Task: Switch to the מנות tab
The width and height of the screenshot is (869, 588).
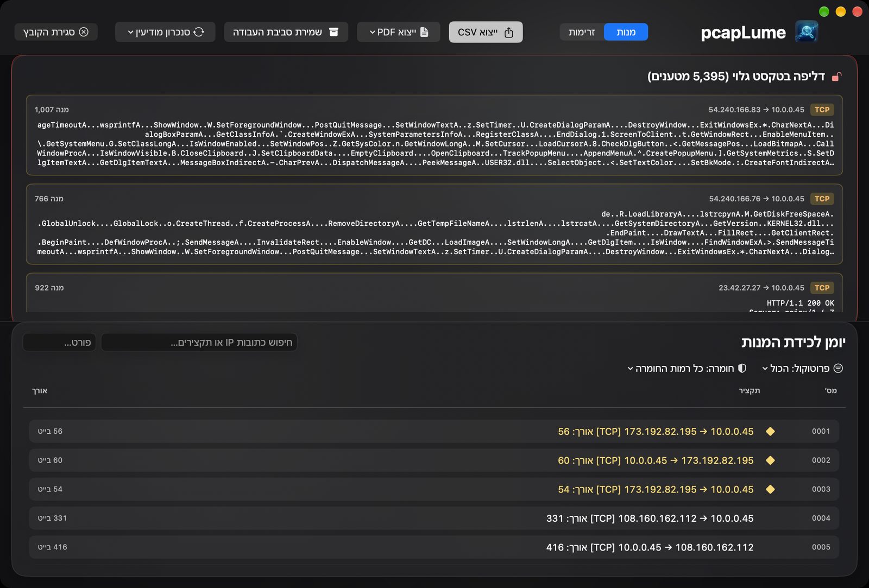Action: pyautogui.click(x=626, y=32)
